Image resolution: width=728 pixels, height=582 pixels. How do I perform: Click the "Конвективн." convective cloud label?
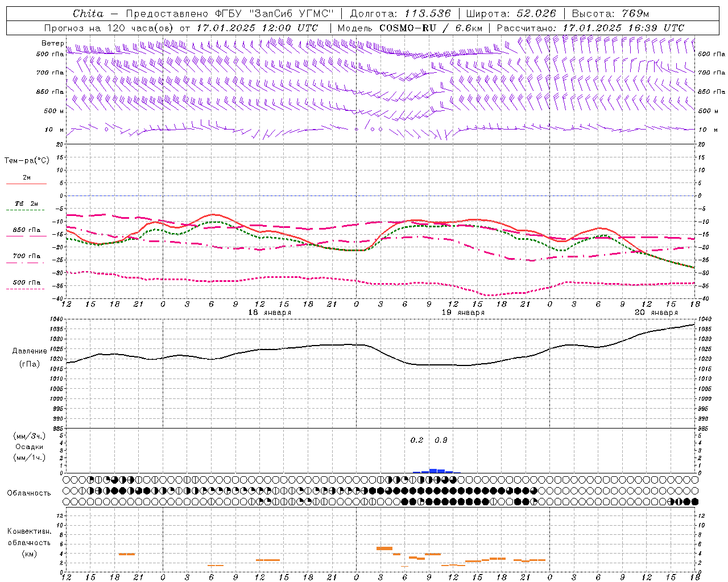[29, 531]
